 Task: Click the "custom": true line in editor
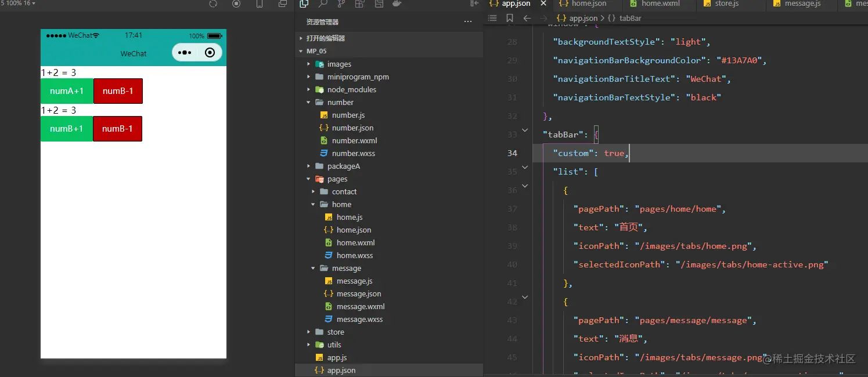tap(700, 153)
